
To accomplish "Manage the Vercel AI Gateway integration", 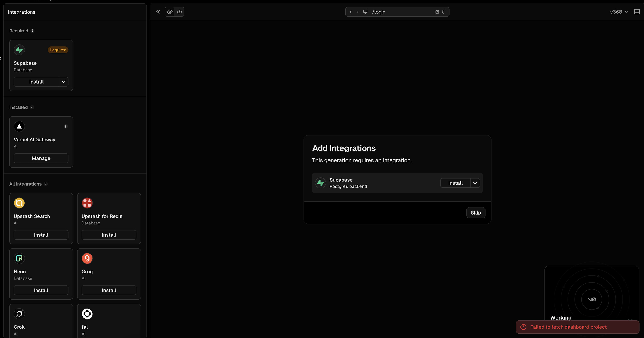I will [x=41, y=158].
